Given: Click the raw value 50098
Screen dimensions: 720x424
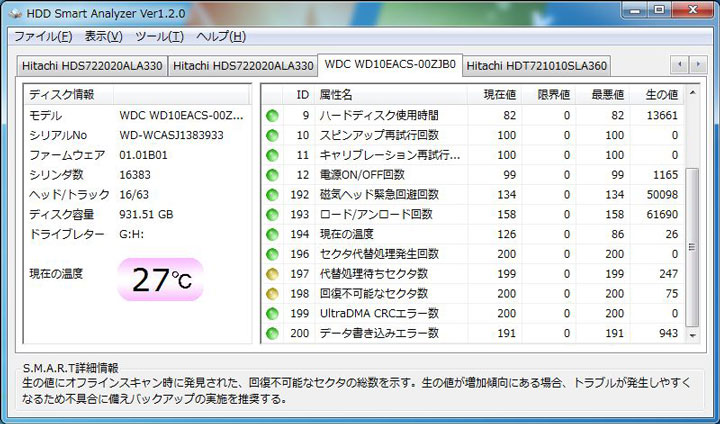Looking at the screenshot, I should point(662,194).
